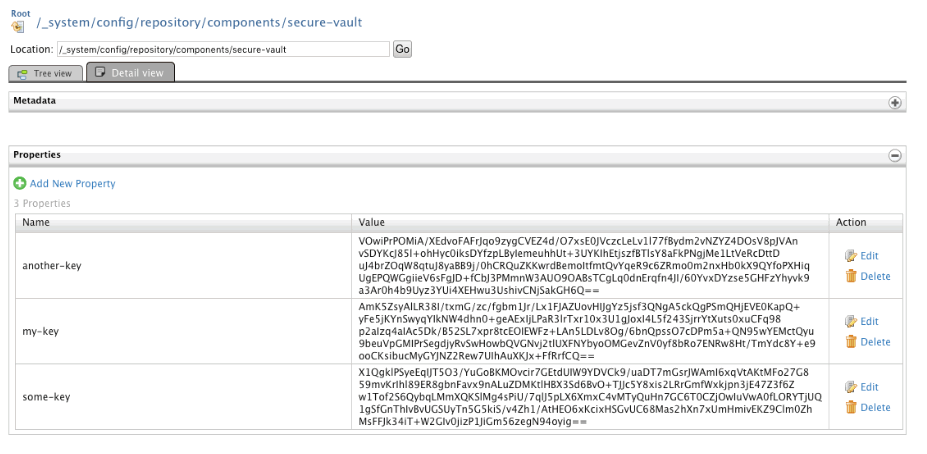Click the Root registry icon
Image resolution: width=927 pixels, height=454 pixels.
point(20,24)
